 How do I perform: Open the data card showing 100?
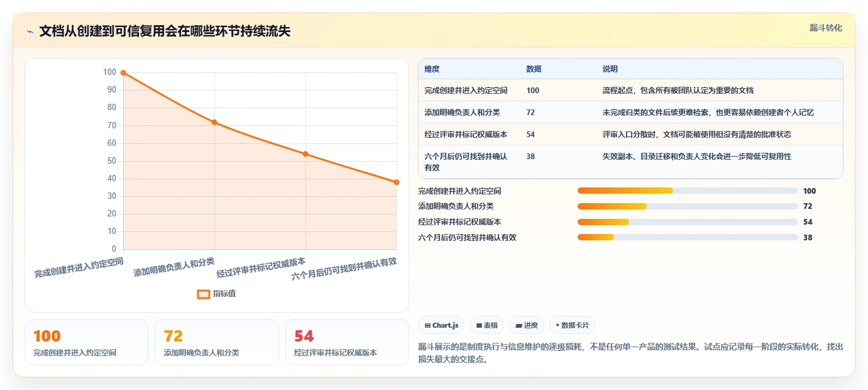86,342
